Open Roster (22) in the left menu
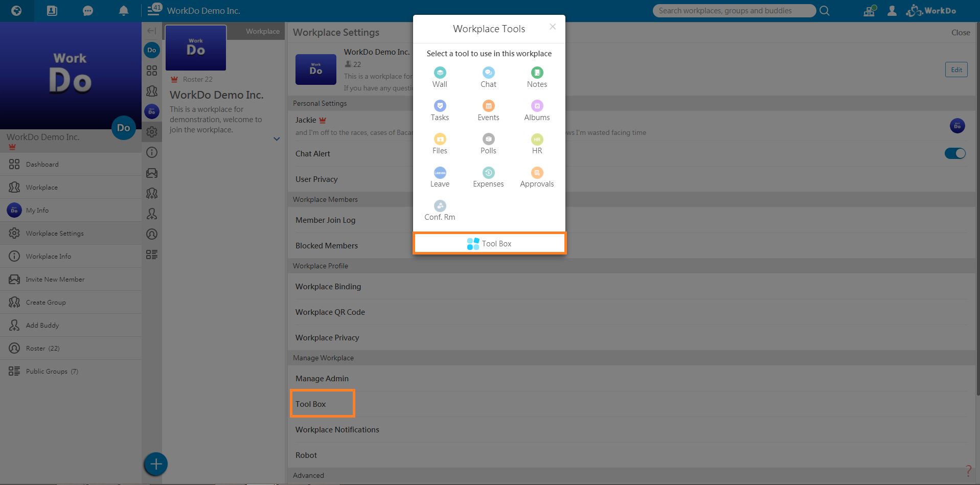980x485 pixels. pos(71,348)
